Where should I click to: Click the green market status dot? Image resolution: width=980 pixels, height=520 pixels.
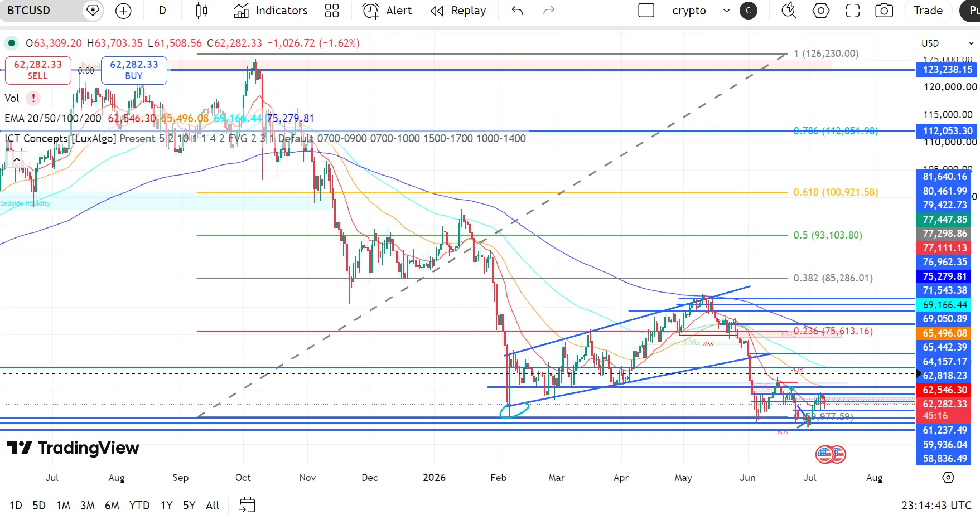click(x=11, y=43)
